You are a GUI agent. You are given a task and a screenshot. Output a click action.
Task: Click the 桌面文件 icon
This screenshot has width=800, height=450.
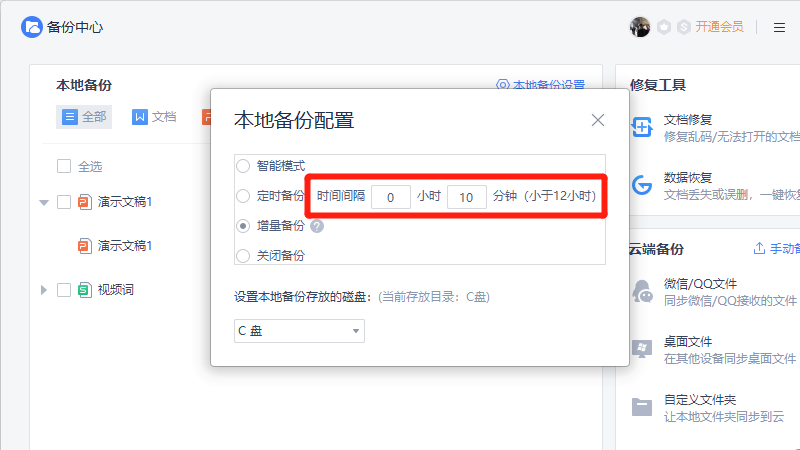(x=642, y=349)
